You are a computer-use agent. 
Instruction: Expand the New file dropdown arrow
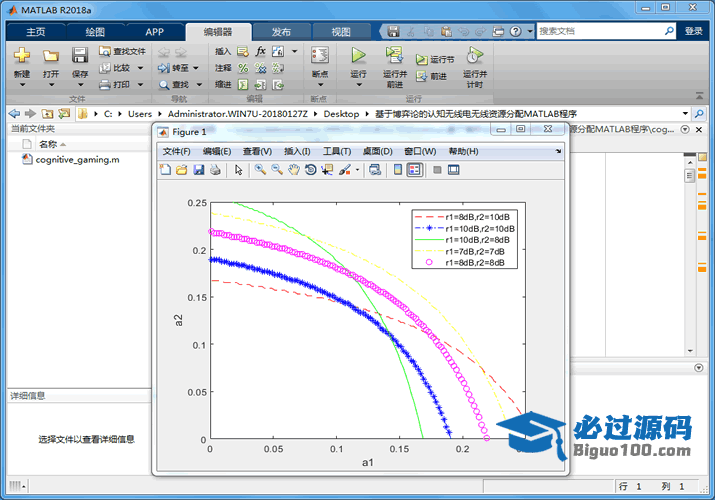click(x=21, y=86)
